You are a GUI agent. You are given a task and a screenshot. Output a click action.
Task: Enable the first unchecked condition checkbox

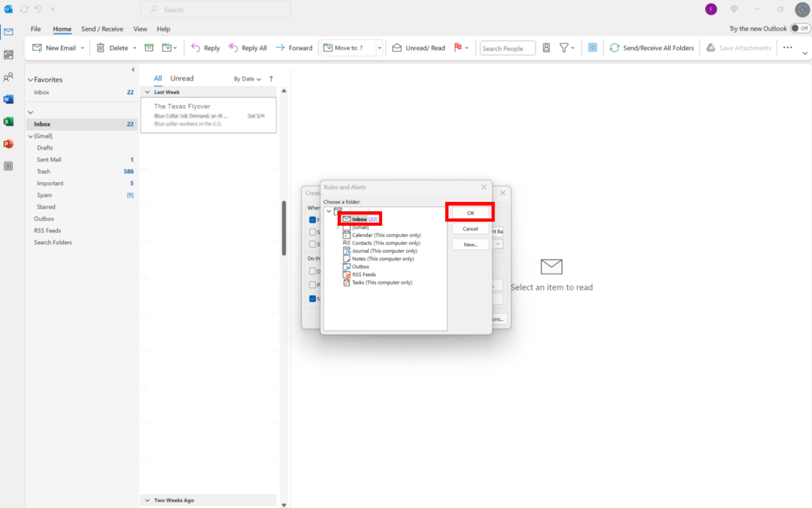(312, 232)
